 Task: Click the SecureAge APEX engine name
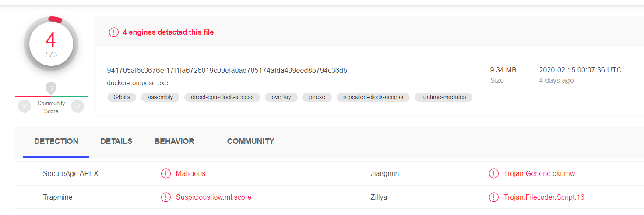[70, 174]
